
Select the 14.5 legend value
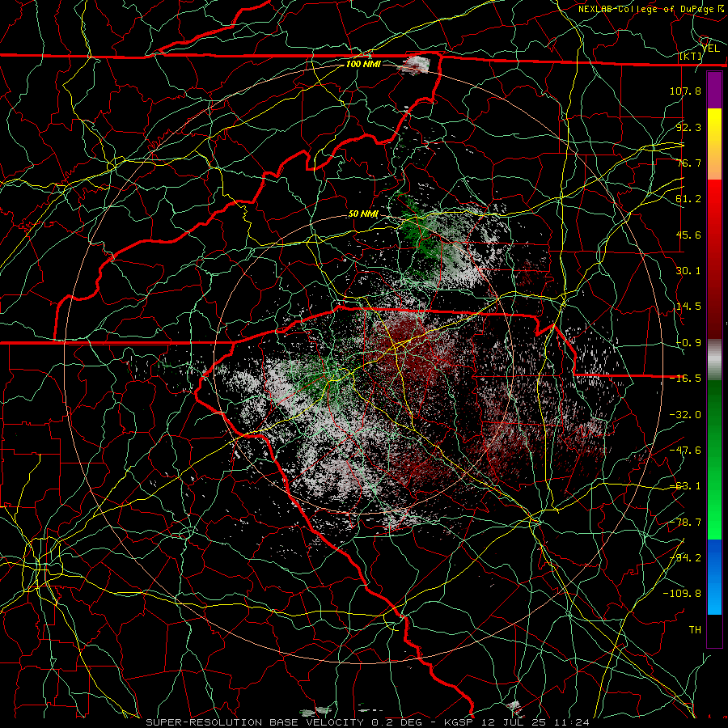[688, 307]
